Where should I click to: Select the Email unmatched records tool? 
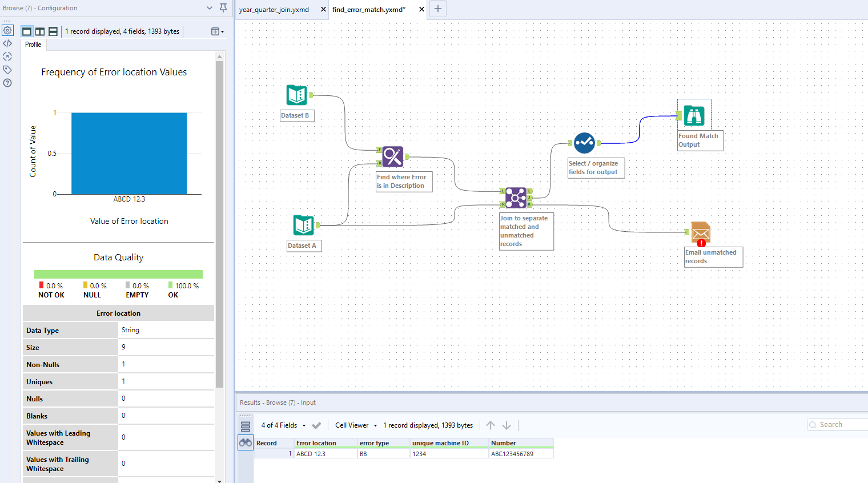[x=700, y=232]
